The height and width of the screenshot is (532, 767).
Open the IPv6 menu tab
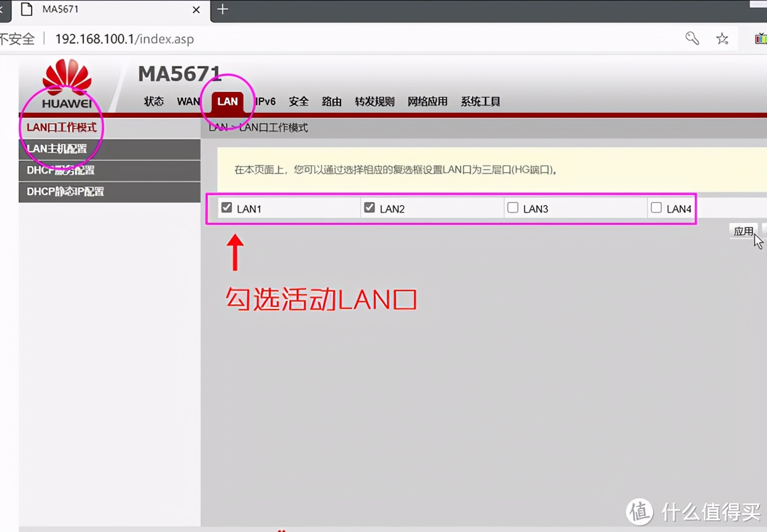point(265,101)
